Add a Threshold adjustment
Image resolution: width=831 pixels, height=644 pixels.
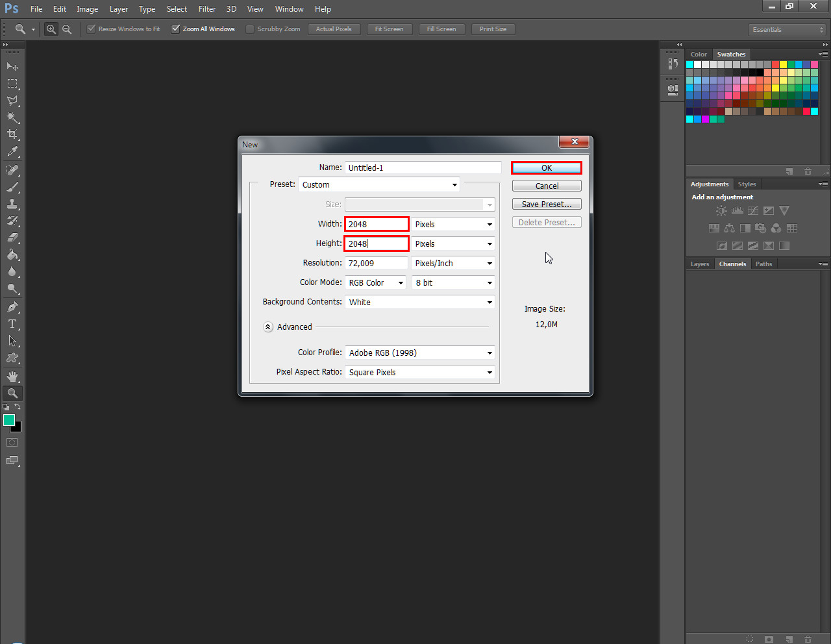coord(753,246)
